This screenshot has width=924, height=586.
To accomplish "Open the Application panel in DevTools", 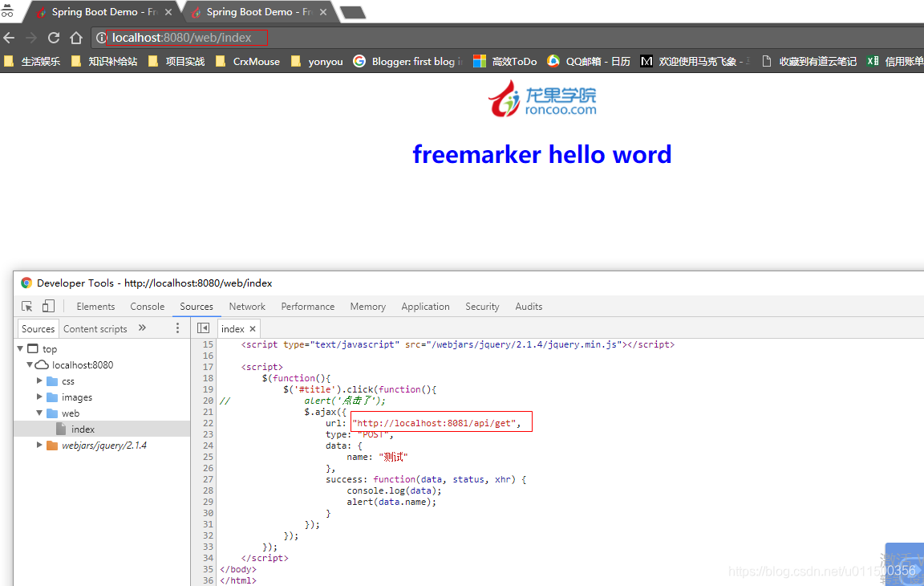I will (x=425, y=307).
